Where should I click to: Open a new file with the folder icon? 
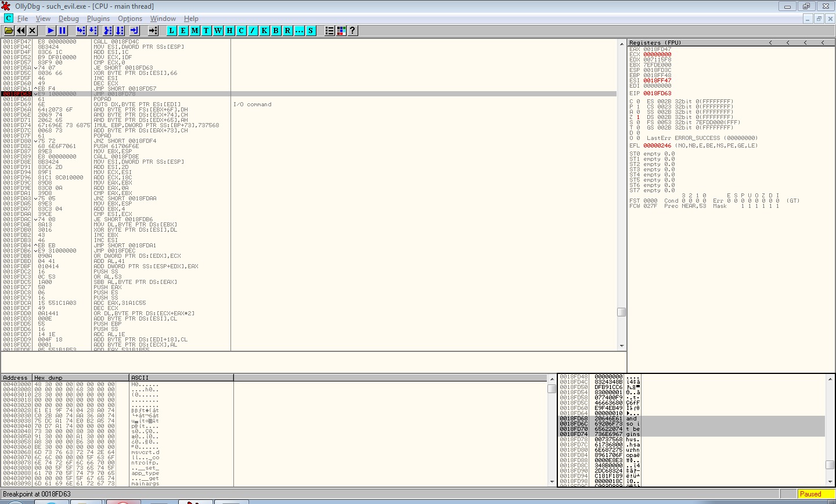tap(9, 30)
